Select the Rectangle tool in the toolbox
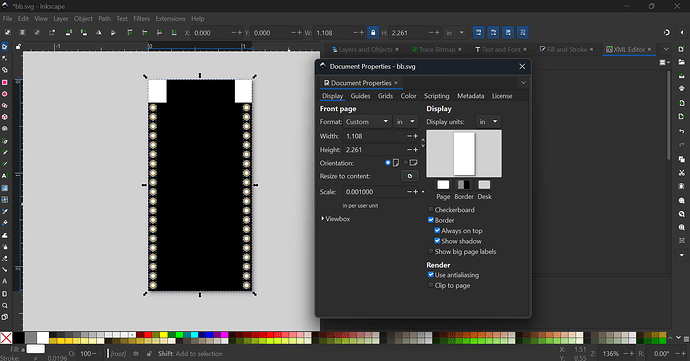The image size is (690, 361). (4, 82)
